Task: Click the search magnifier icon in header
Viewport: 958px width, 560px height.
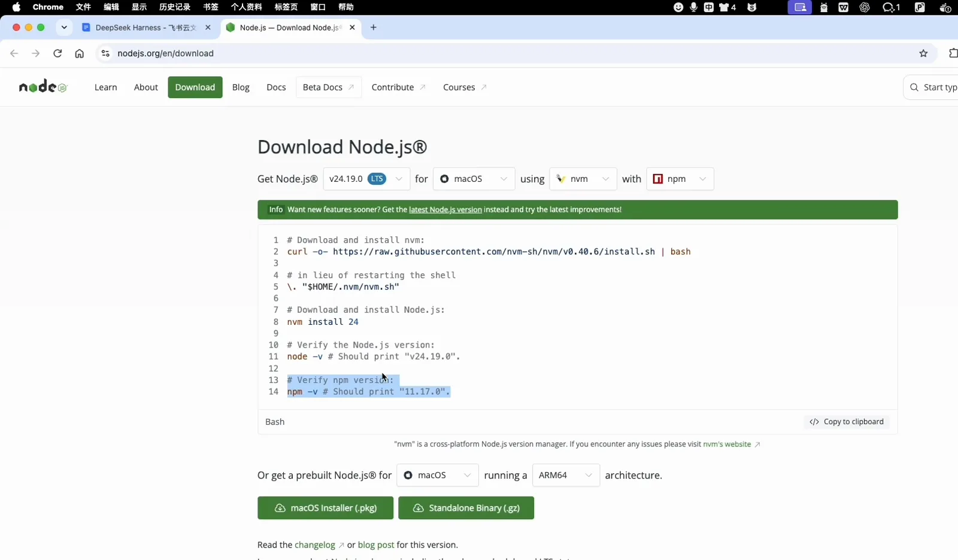Action: 914,87
